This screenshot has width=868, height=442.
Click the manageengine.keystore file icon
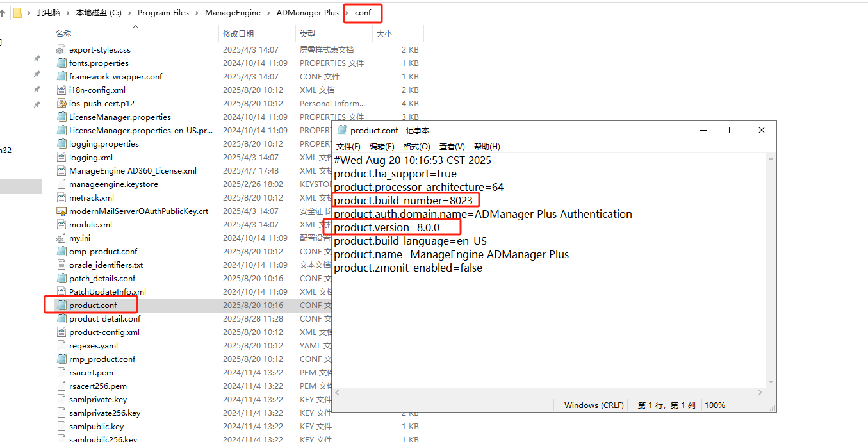pos(61,184)
